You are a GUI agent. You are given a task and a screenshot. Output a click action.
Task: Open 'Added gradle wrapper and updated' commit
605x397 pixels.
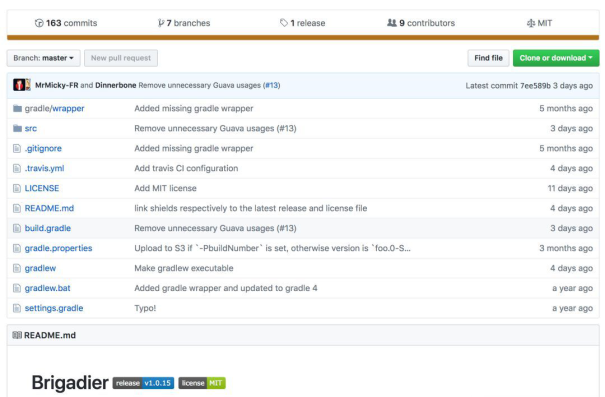[226, 288]
